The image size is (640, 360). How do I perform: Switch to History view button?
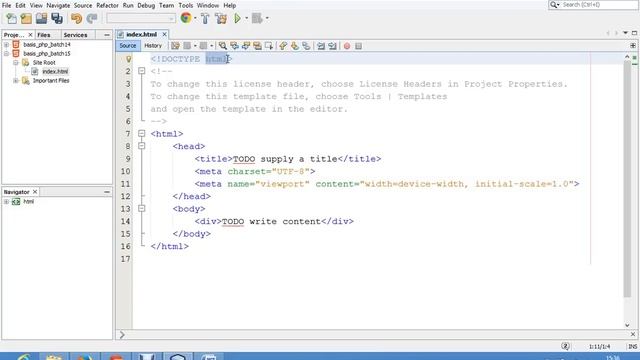[153, 46]
